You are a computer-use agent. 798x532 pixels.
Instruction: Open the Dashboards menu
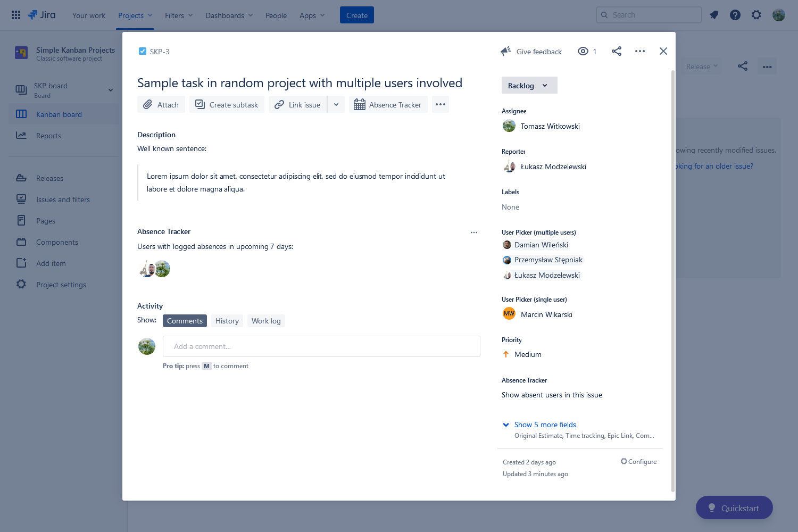229,15
